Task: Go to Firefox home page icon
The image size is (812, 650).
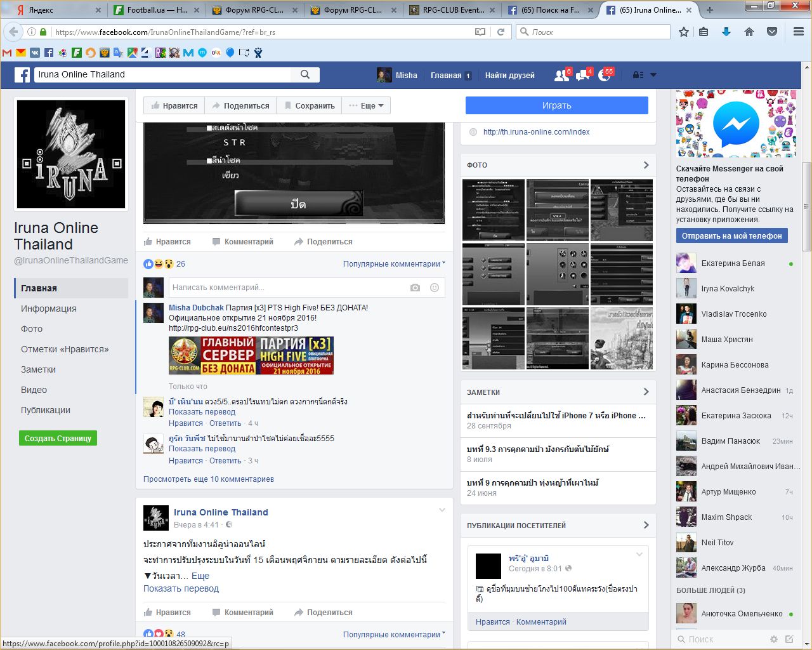Action: coord(749,32)
